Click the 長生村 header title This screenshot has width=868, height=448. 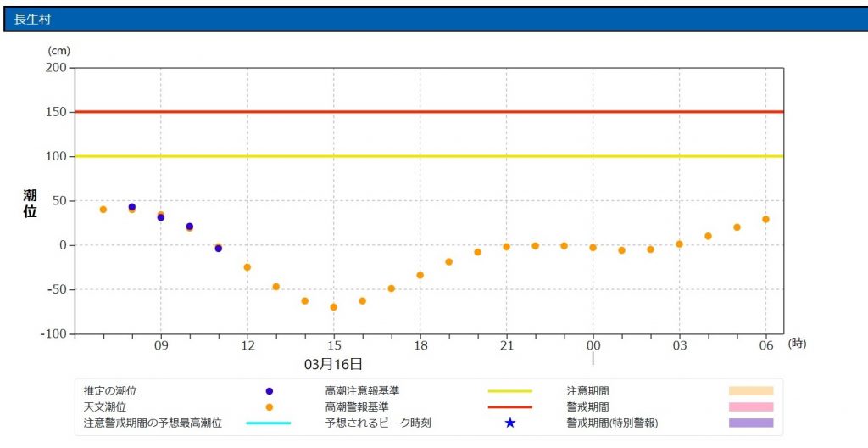click(x=33, y=20)
